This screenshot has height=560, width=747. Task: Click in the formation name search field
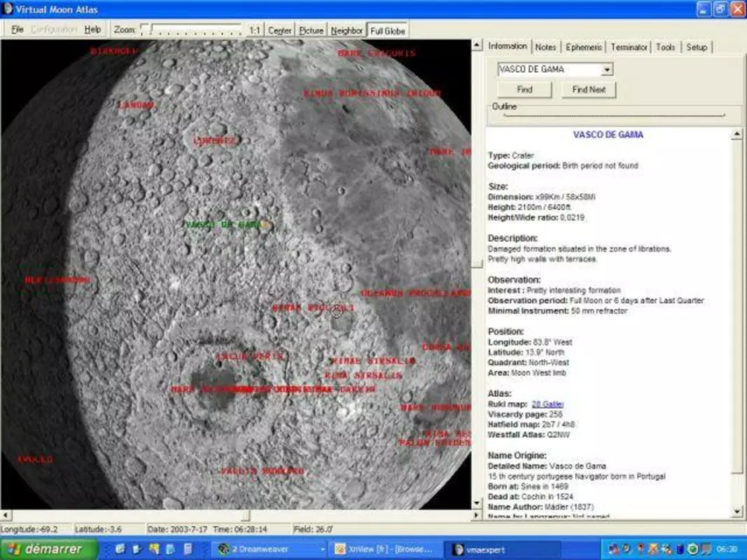[550, 69]
